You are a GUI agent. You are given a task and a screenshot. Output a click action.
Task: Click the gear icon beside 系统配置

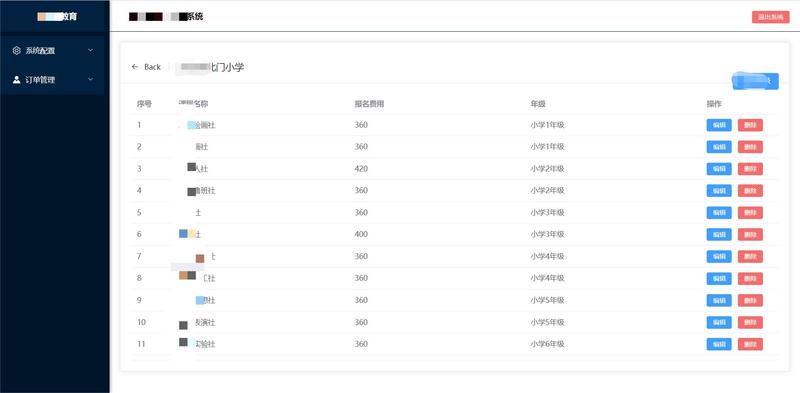pyautogui.click(x=17, y=51)
